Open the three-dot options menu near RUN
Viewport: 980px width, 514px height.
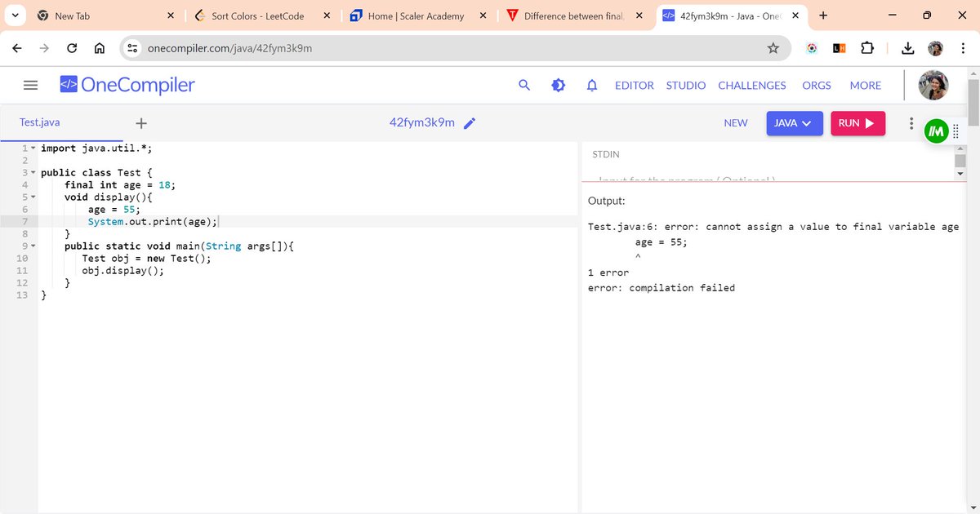click(x=911, y=122)
